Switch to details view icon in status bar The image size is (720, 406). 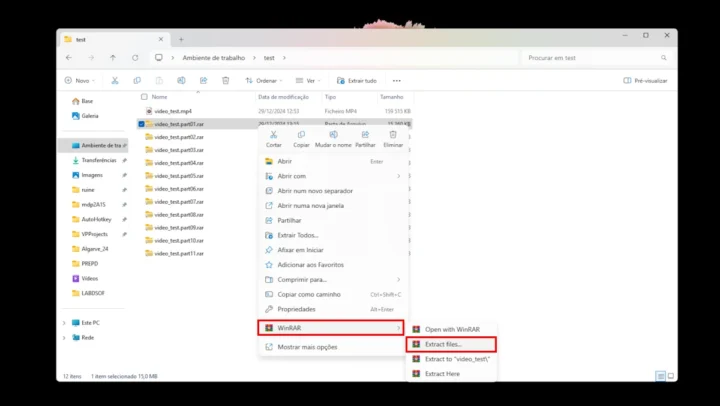661,376
